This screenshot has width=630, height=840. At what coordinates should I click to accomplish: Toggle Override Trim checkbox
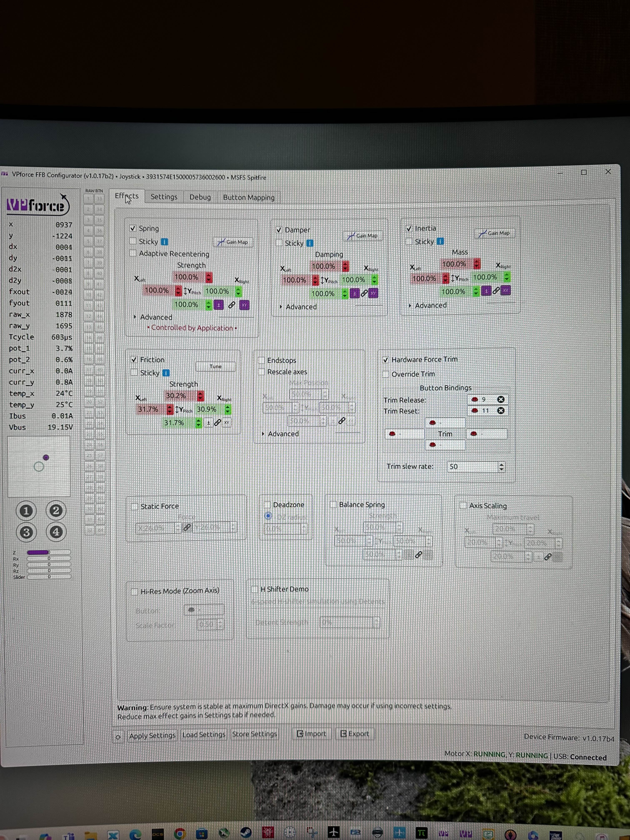point(386,374)
